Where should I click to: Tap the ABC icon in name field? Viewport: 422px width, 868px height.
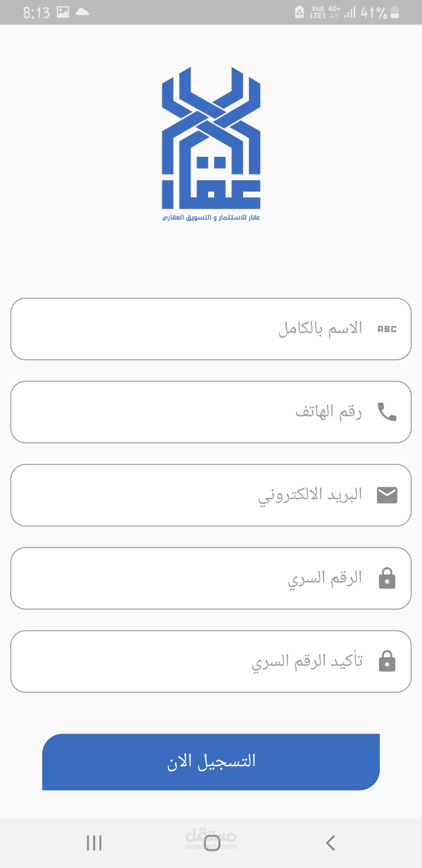click(387, 329)
